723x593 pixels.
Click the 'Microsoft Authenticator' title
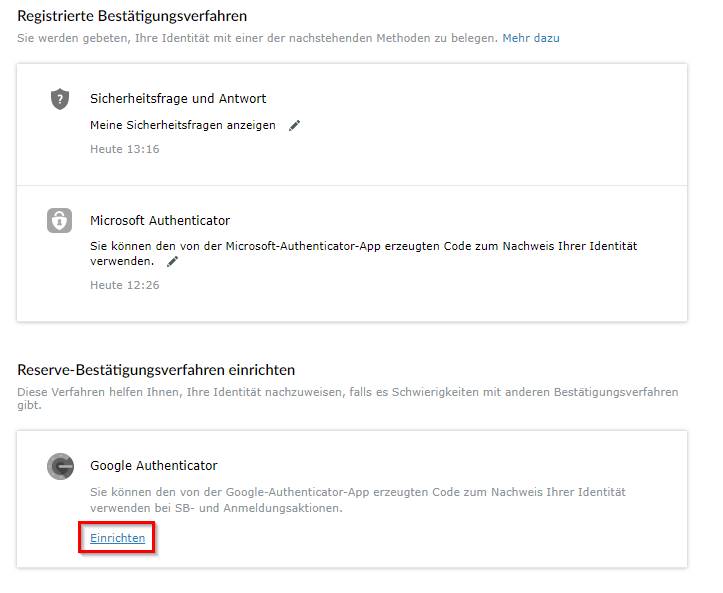pyautogui.click(x=160, y=220)
